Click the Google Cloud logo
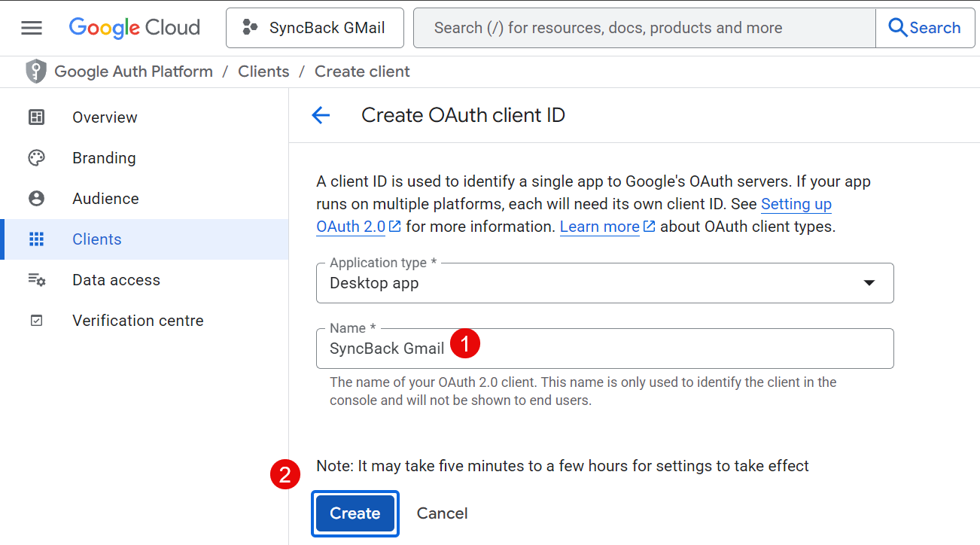980x545 pixels. point(135,28)
